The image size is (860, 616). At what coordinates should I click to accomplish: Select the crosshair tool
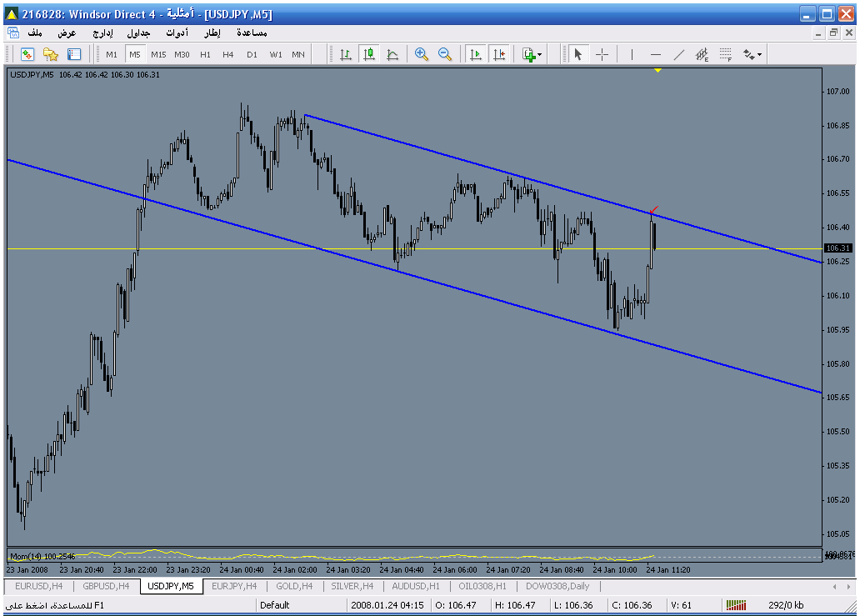[602, 54]
